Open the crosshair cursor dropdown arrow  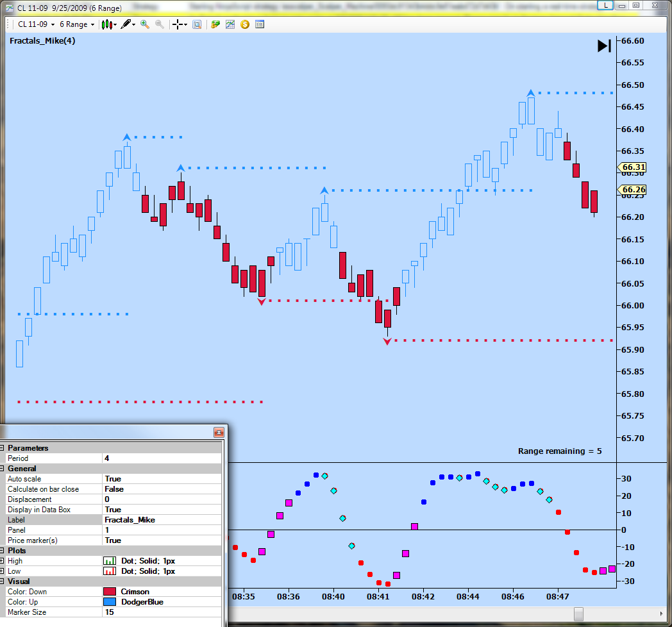click(x=185, y=25)
